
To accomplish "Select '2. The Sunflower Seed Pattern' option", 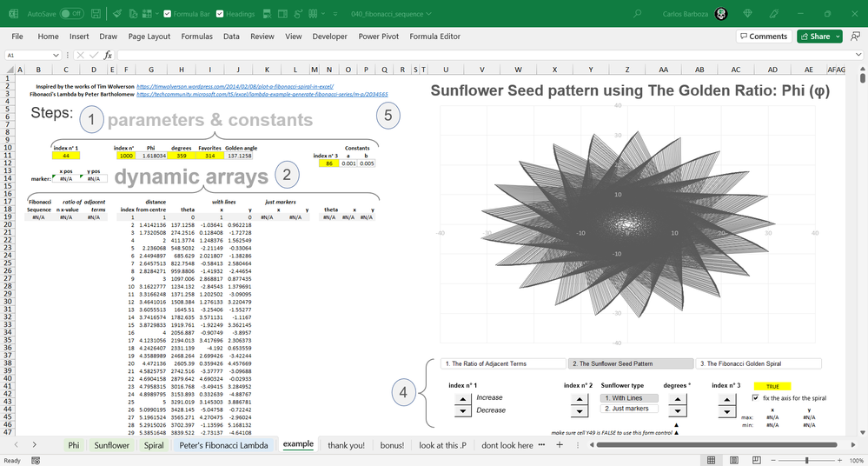I will (631, 363).
